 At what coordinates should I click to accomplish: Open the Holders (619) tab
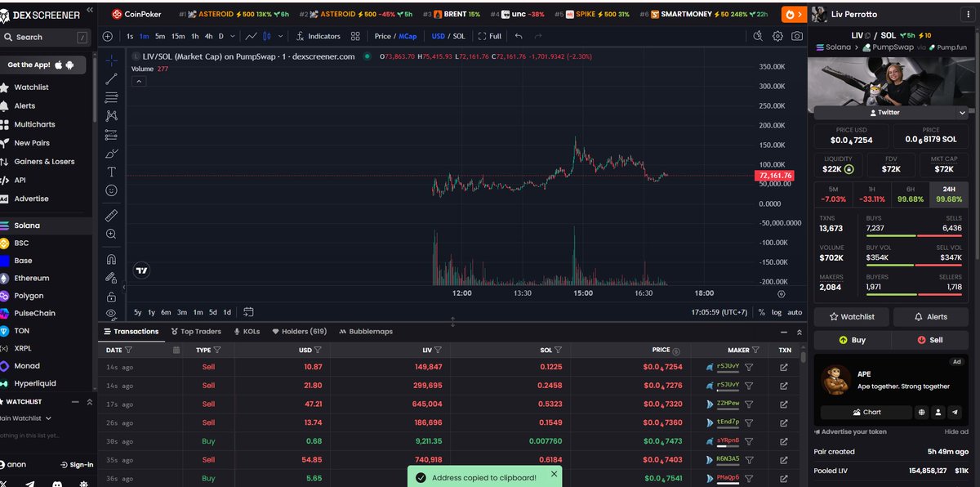pyautogui.click(x=299, y=332)
